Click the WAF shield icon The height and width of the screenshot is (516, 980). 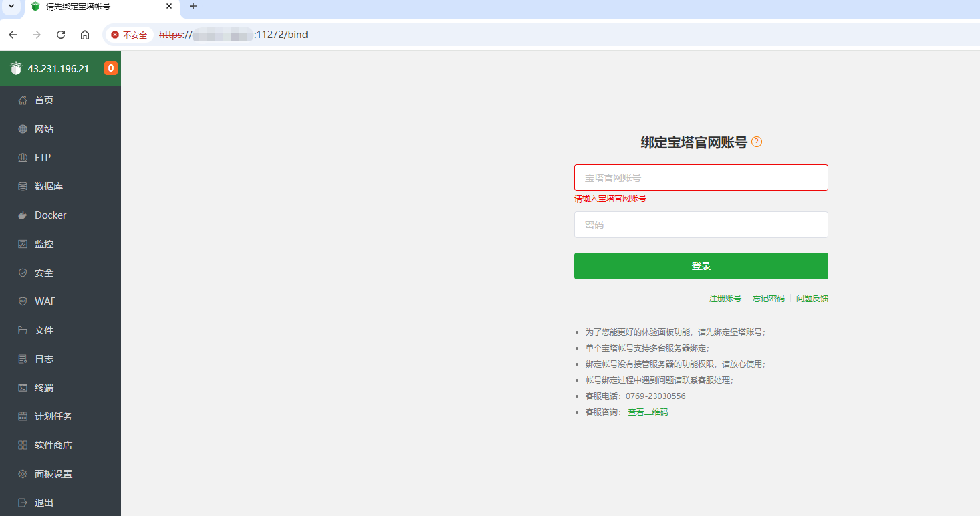click(23, 301)
